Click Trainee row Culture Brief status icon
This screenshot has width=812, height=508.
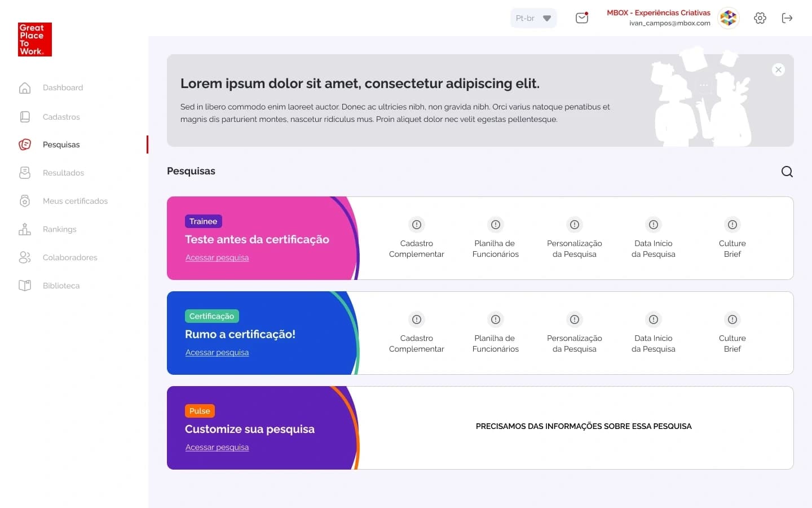(732, 225)
